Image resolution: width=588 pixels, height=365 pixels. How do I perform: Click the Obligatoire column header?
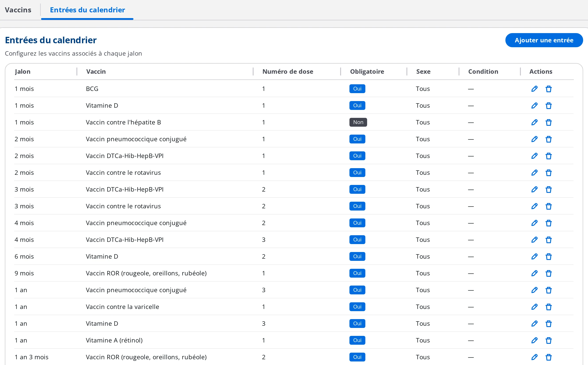click(367, 71)
